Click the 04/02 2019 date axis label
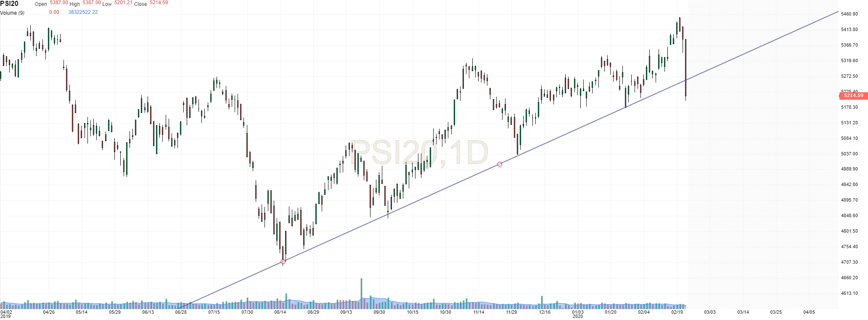The width and height of the screenshot is (868, 320). (x=6, y=314)
